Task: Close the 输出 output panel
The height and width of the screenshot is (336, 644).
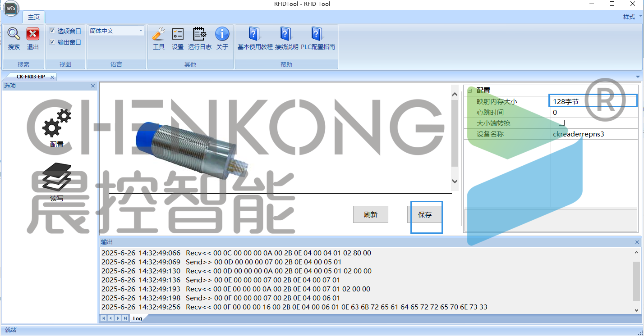Action: pyautogui.click(x=637, y=242)
